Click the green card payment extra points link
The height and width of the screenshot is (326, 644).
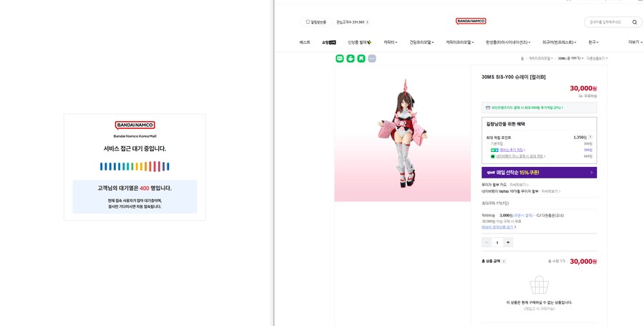tap(527, 107)
